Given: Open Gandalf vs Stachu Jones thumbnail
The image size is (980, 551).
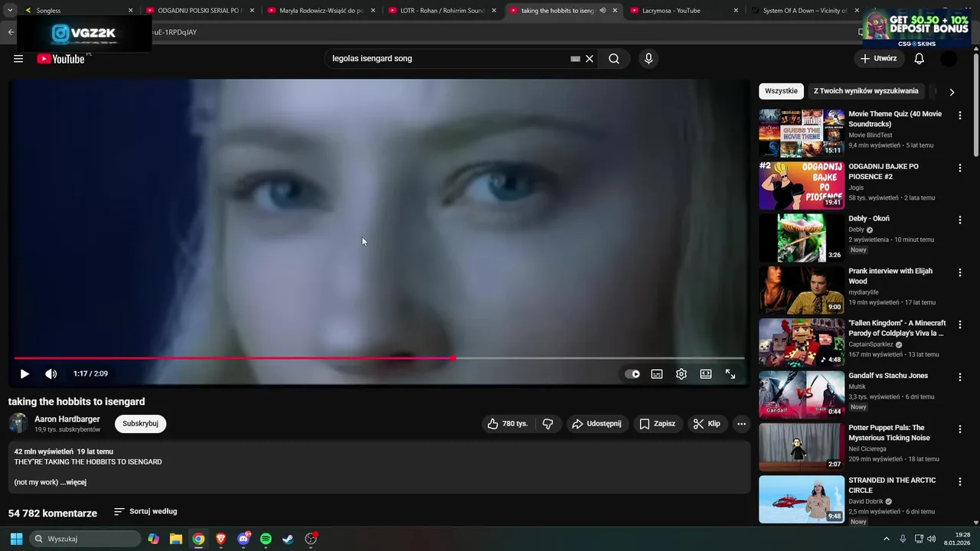Looking at the screenshot, I should [x=802, y=395].
